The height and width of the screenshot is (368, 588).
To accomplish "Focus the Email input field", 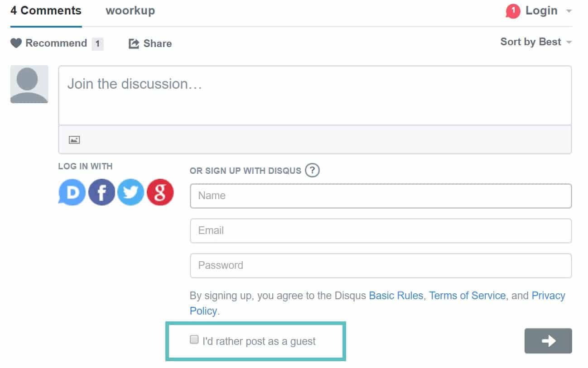I will (381, 230).
